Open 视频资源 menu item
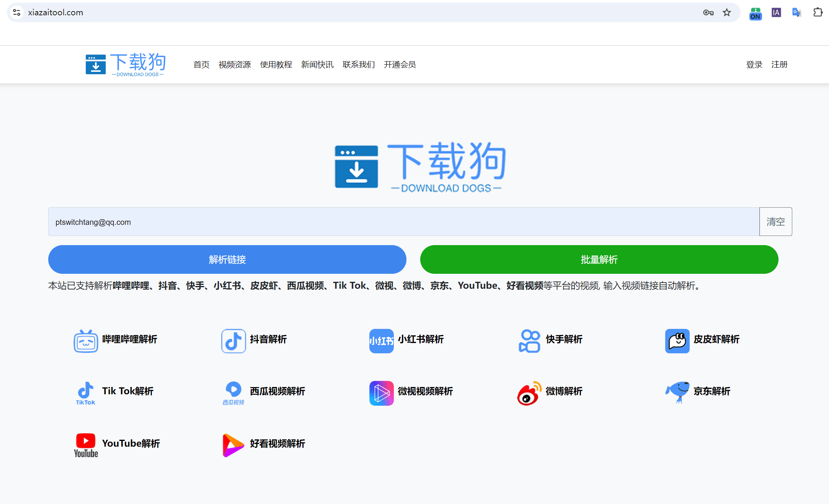The image size is (829, 504). (x=235, y=65)
